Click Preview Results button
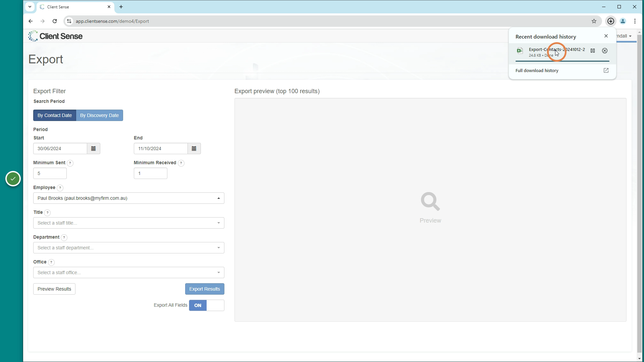This screenshot has width=644, height=362. point(54,289)
